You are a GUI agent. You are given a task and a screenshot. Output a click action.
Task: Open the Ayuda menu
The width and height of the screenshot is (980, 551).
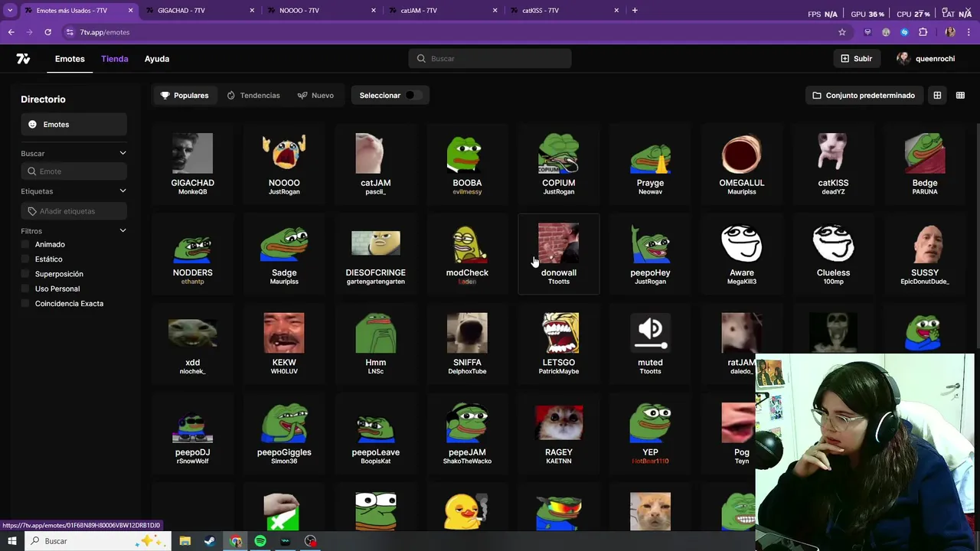pyautogui.click(x=157, y=59)
